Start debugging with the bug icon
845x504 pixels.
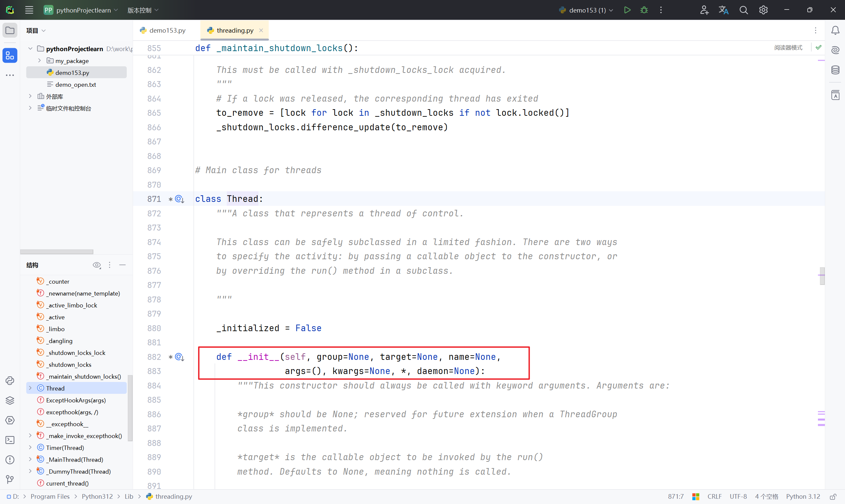click(644, 10)
